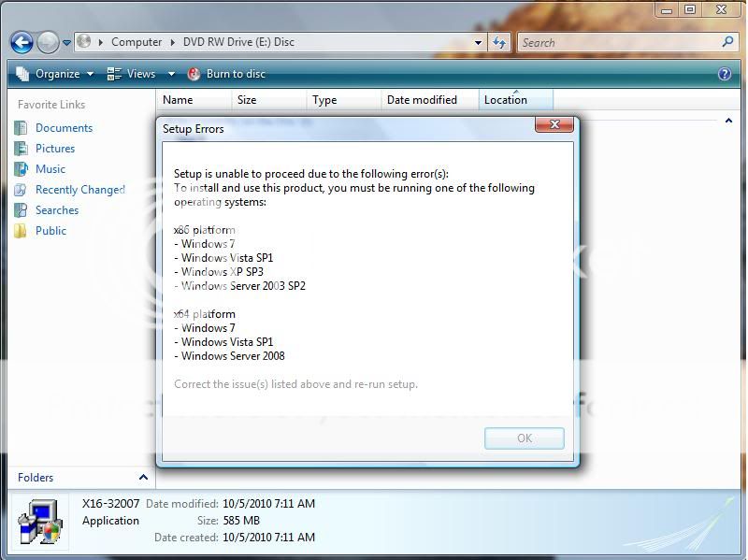This screenshot has width=748, height=560.
Task: Open the Views dropdown arrow
Action: [x=171, y=74]
